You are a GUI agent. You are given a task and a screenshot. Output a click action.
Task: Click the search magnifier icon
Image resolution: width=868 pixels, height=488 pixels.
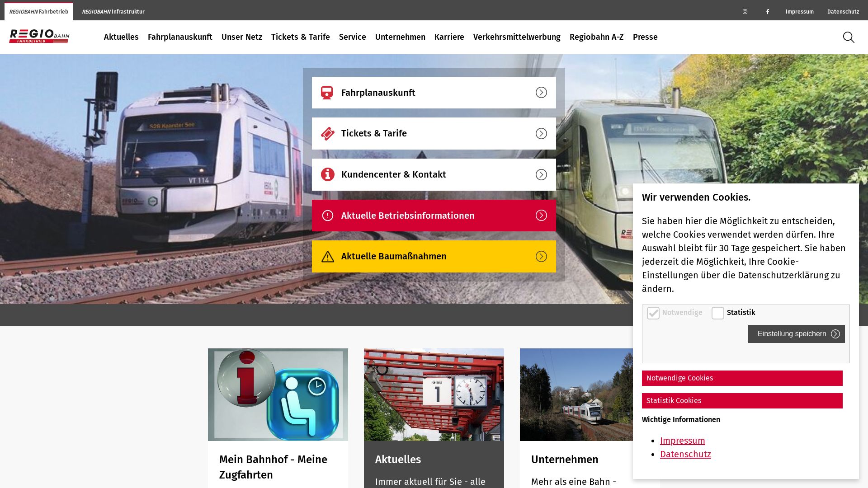tap(849, 37)
